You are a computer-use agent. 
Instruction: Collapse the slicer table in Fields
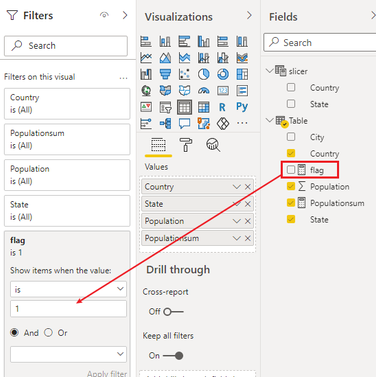coord(269,71)
